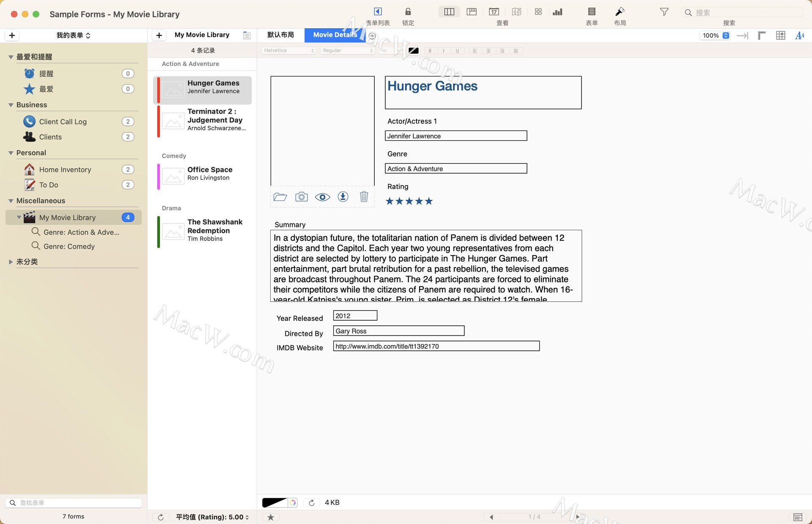Click the trash delete photo icon
Image resolution: width=812 pixels, height=524 pixels.
tap(364, 197)
